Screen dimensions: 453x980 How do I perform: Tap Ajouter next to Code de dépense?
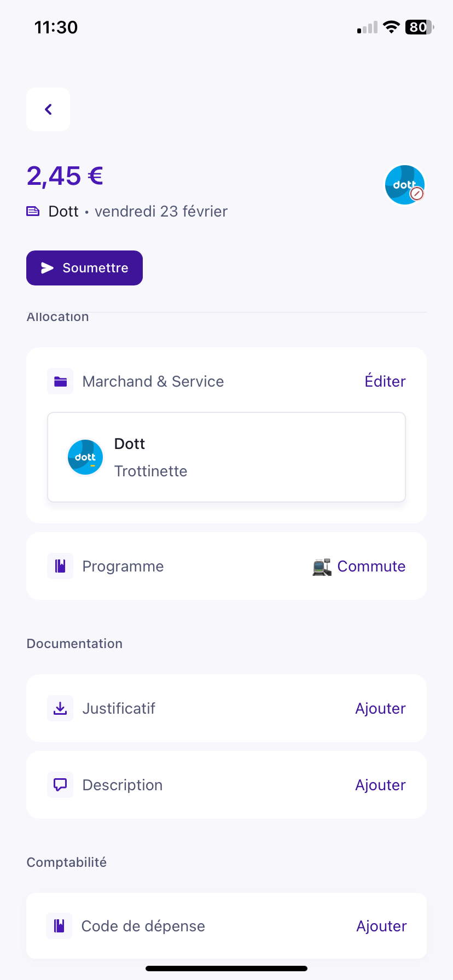(x=381, y=926)
